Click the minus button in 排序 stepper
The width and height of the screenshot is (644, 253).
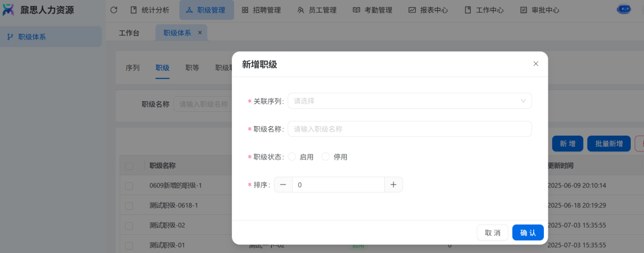tap(283, 185)
